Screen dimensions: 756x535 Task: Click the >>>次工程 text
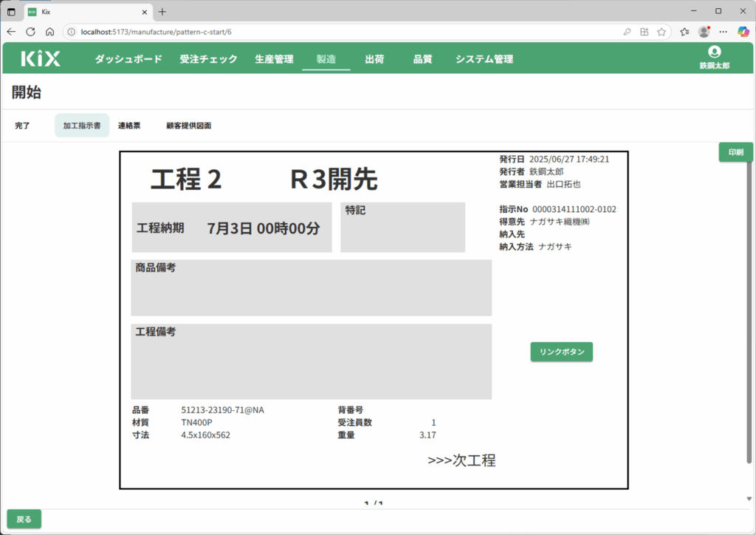click(x=461, y=460)
